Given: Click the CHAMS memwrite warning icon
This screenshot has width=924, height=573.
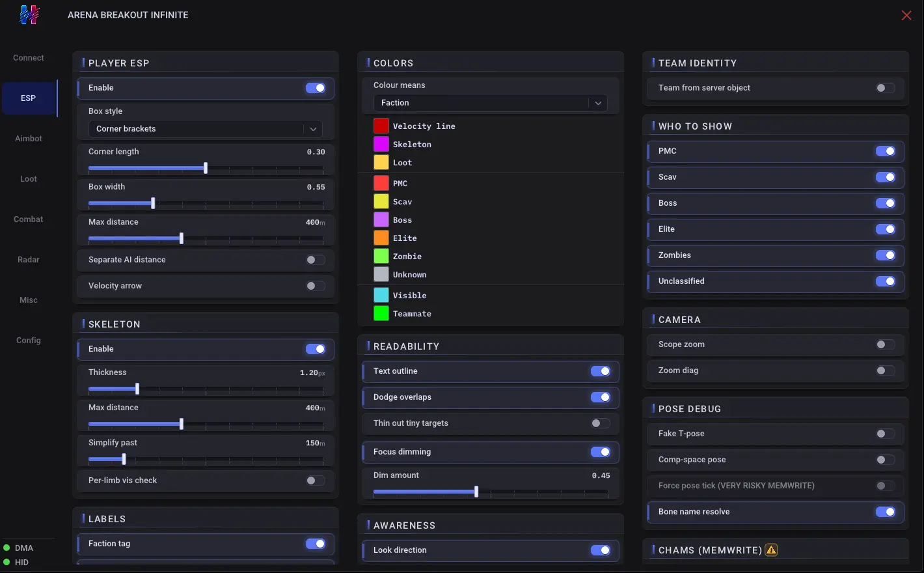Looking at the screenshot, I should click(x=771, y=550).
